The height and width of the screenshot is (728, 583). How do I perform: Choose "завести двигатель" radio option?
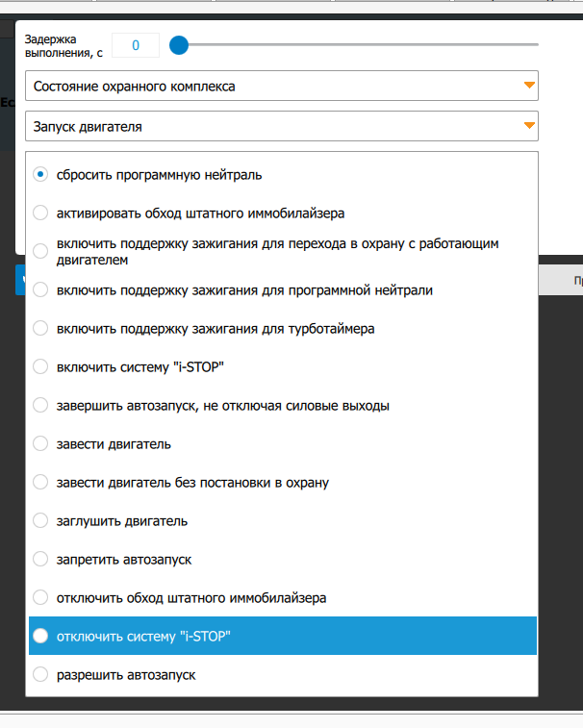(x=40, y=443)
